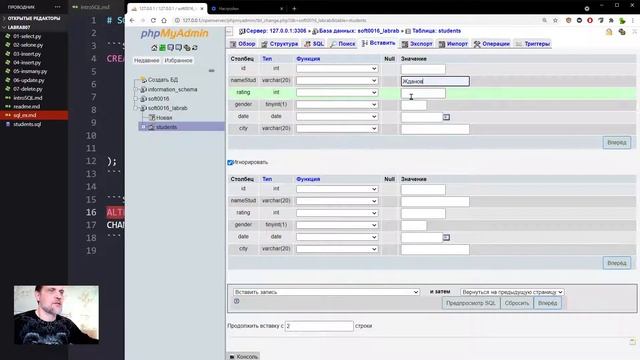Open the Импорт tab
This screenshot has width=640, height=360.
pyautogui.click(x=453, y=44)
